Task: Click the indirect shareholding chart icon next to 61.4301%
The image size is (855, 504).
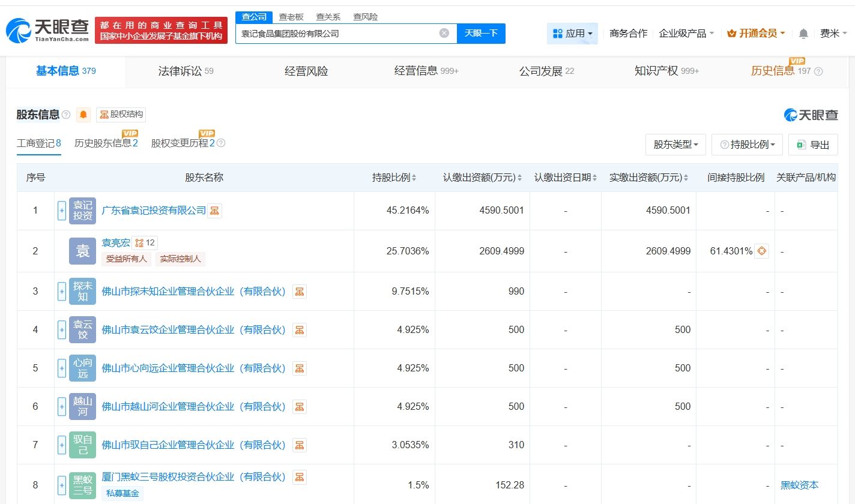Action: coord(761,251)
